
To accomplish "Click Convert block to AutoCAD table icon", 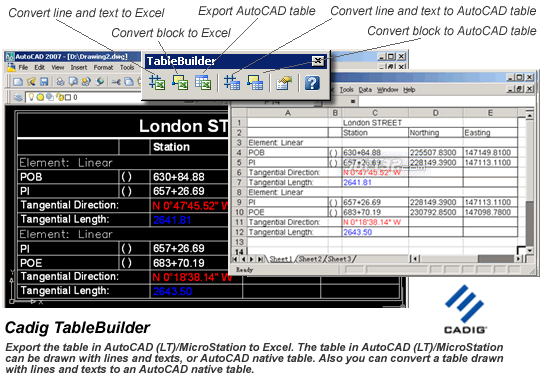I will 255,83.
